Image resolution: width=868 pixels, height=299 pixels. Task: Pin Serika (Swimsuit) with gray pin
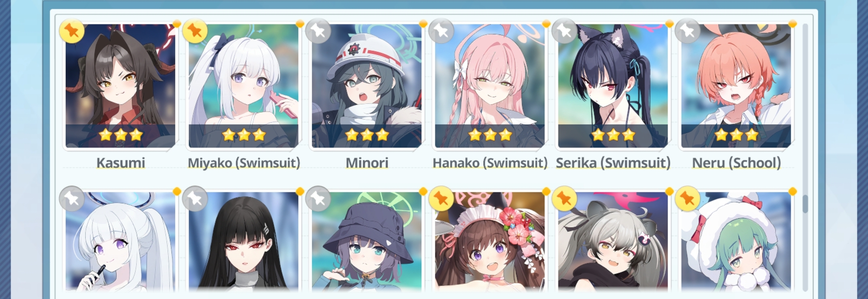click(x=565, y=31)
